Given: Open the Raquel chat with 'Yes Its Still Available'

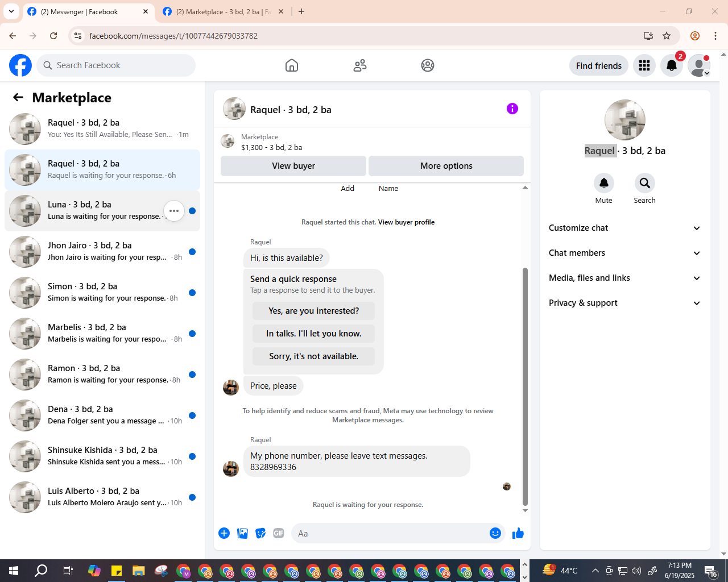Looking at the screenshot, I should coord(102,129).
